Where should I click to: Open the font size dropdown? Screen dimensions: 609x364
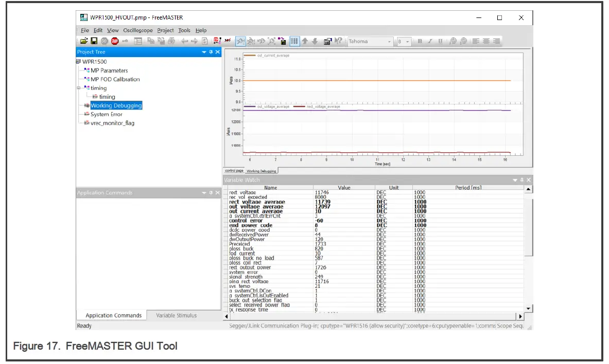tap(407, 41)
